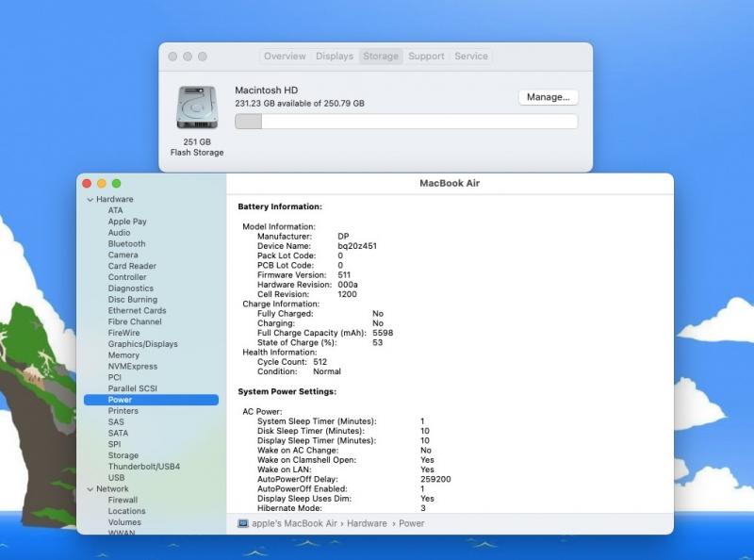
Task: Select Printers in the sidebar
Action: [x=123, y=410]
